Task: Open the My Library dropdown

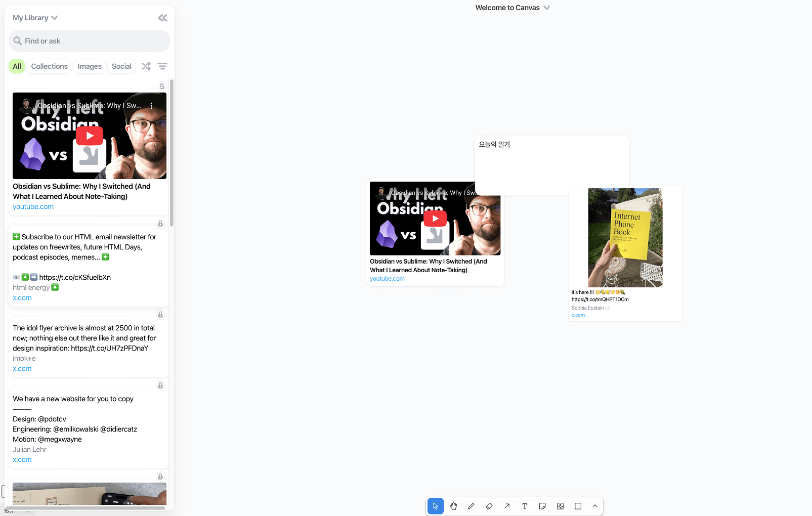Action: [35, 18]
